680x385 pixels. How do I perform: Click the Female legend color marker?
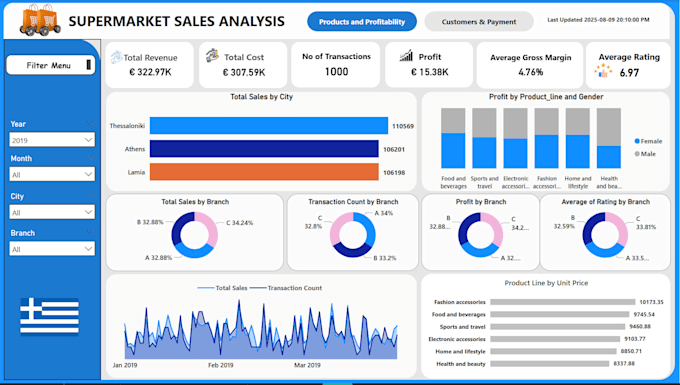637,141
